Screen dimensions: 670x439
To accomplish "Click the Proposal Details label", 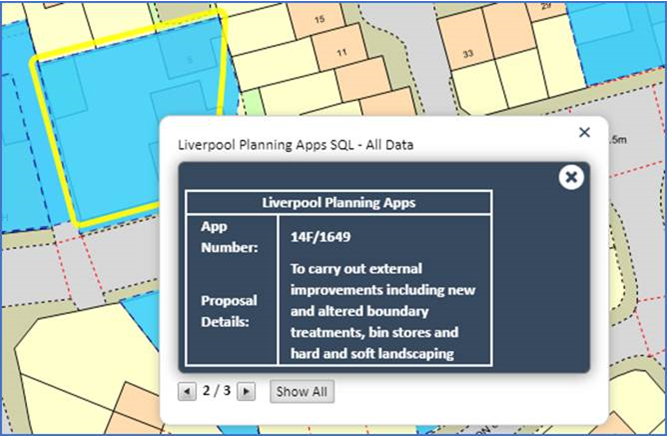I will coord(229,311).
